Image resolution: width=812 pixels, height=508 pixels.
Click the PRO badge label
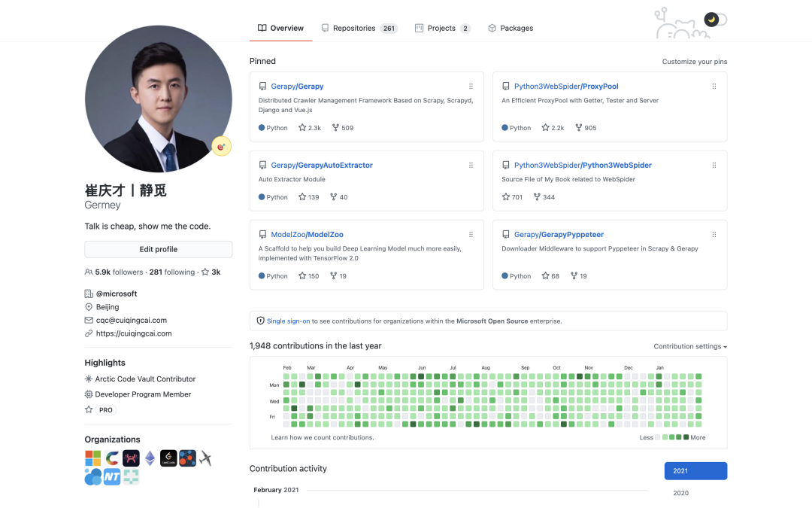pyautogui.click(x=106, y=410)
